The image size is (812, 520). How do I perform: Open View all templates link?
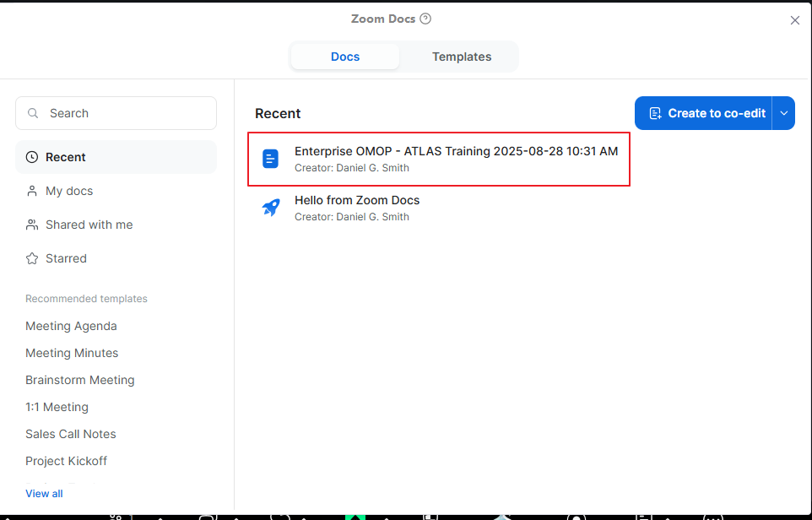[x=44, y=493]
